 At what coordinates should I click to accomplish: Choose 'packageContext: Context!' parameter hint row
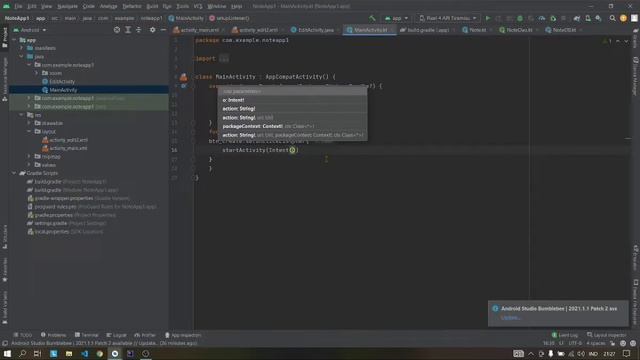pos(292,126)
